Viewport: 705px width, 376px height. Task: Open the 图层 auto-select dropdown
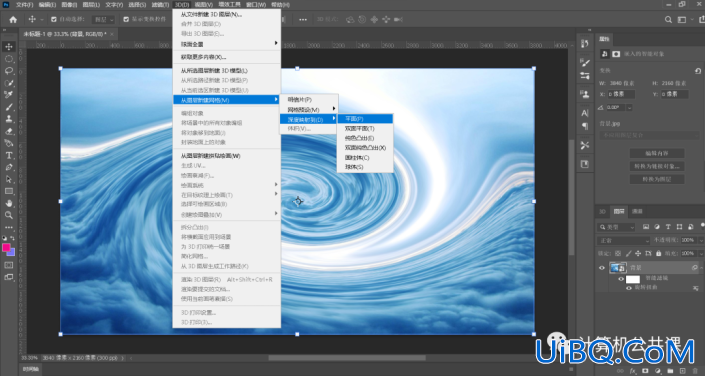104,19
